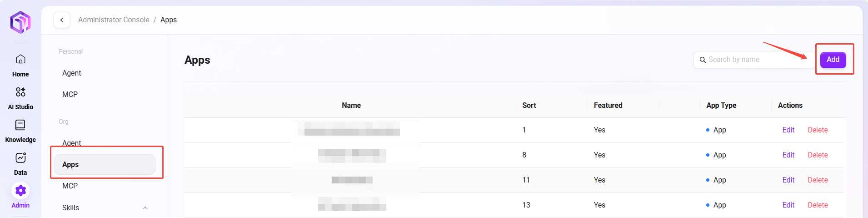Viewport: 868px width, 218px height.
Task: Open the Personal Agent menu item
Action: click(72, 73)
